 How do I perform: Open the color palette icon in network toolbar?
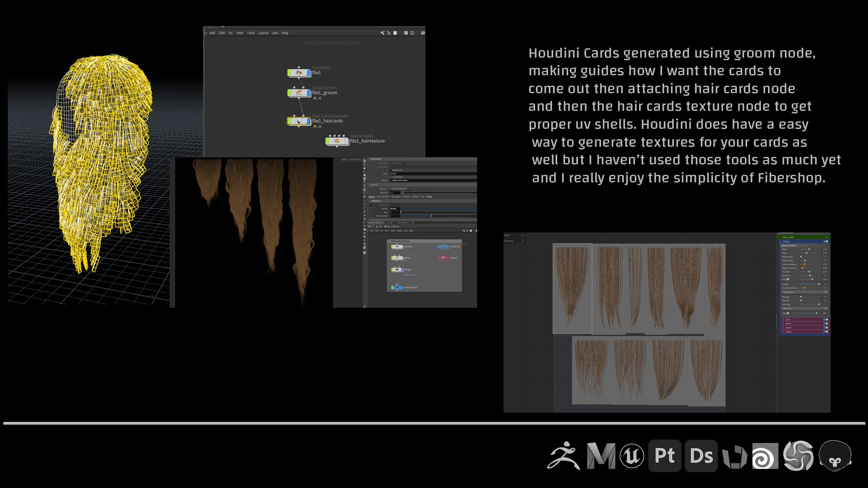pyautogui.click(x=406, y=33)
